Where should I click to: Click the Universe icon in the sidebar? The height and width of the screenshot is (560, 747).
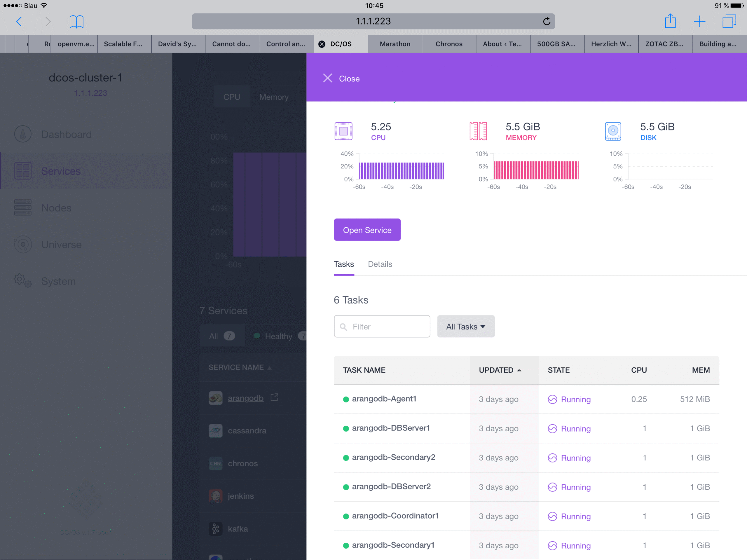point(23,244)
